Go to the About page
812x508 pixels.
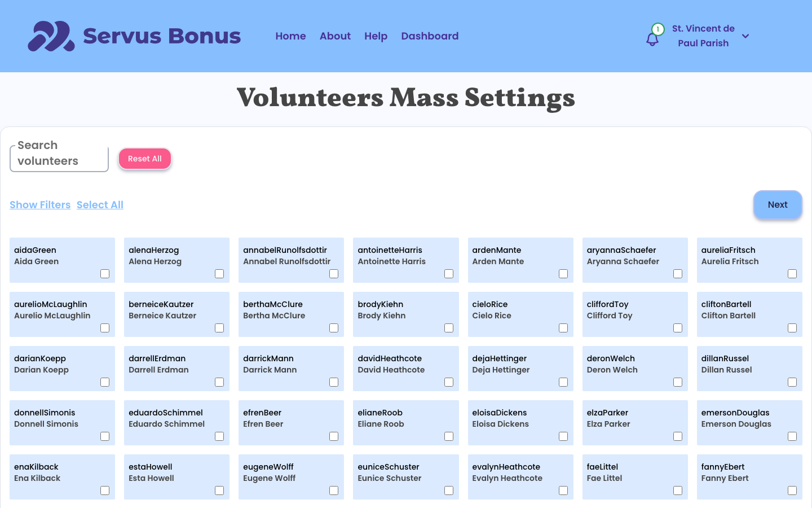335,36
